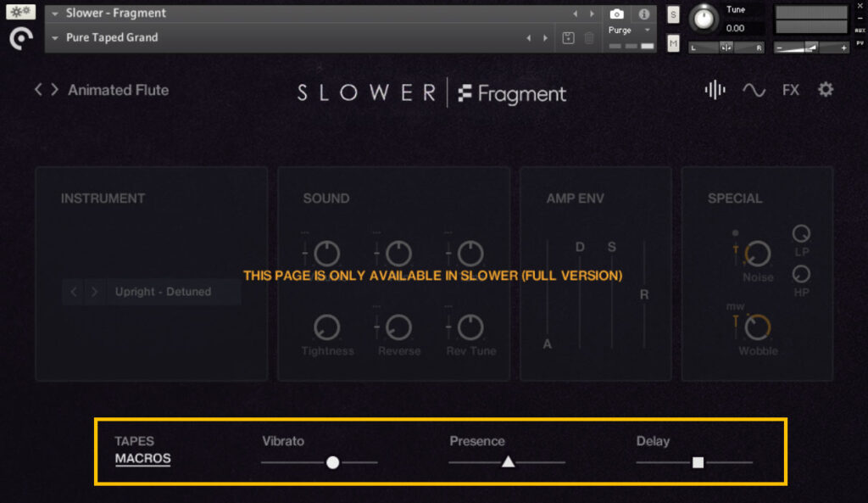
Task: Open the instrument settings gear
Action: point(825,89)
